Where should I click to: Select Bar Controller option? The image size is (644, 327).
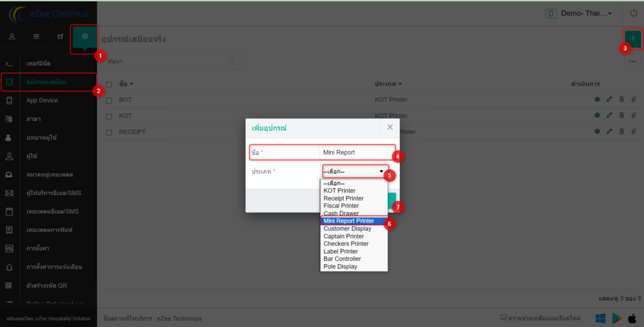pos(353,259)
